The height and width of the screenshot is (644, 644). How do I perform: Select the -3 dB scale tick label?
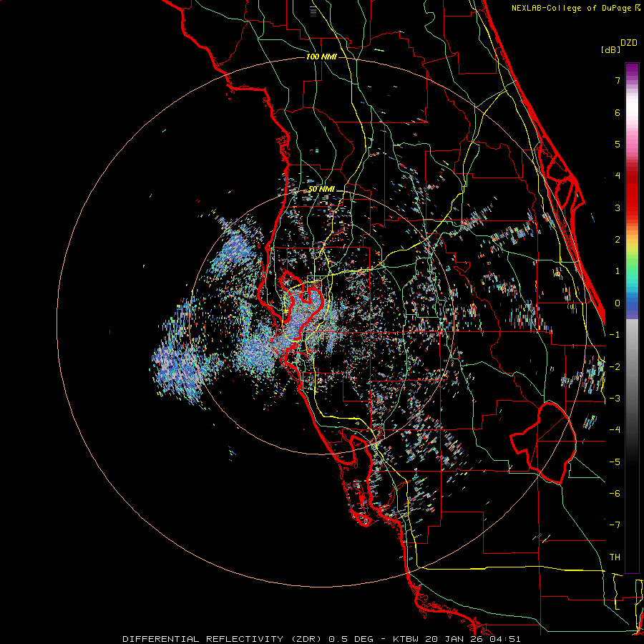point(615,399)
